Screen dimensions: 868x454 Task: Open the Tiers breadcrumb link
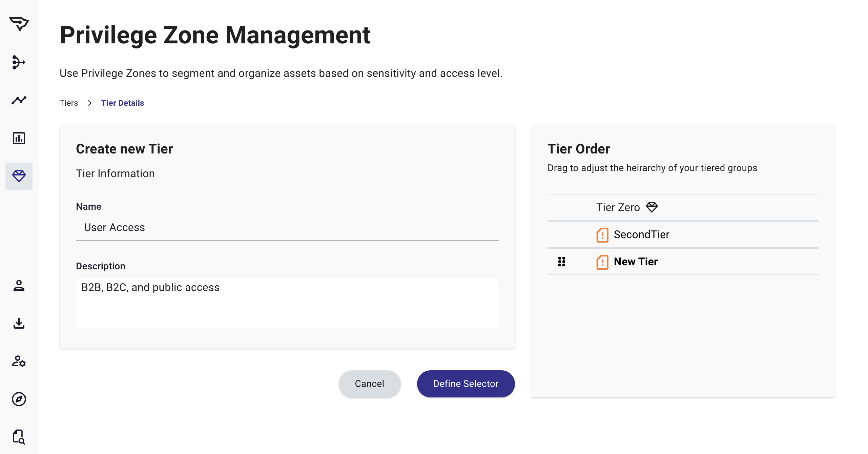pyautogui.click(x=69, y=103)
